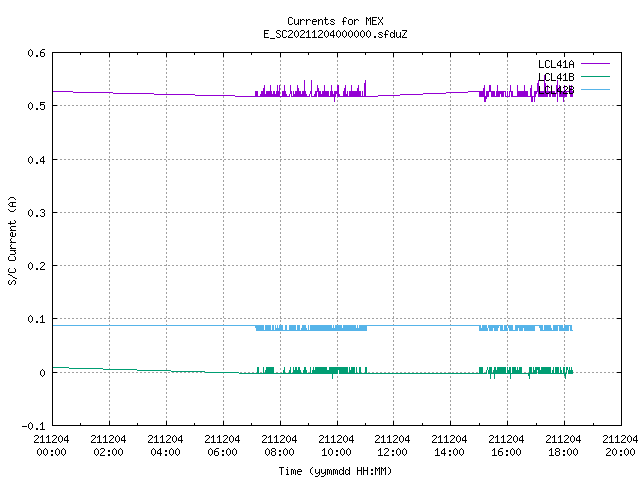Click the x-axis tick 211204 16:00

506,446
